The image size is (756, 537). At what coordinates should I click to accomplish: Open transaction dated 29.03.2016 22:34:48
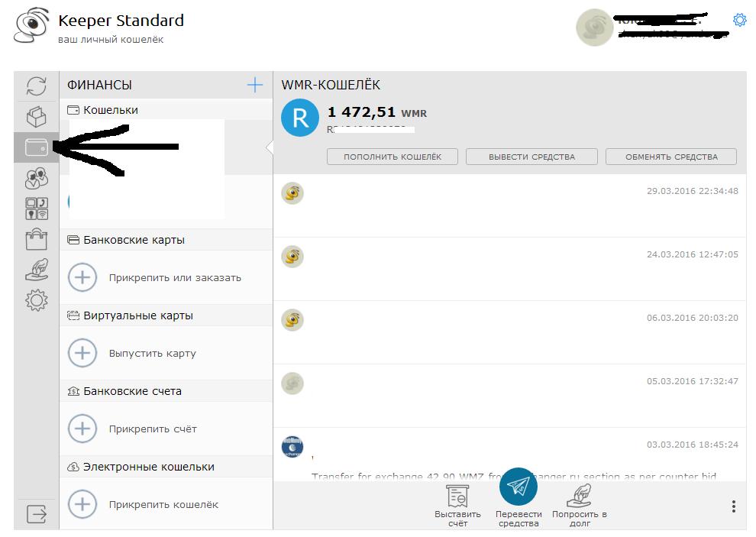pos(509,206)
